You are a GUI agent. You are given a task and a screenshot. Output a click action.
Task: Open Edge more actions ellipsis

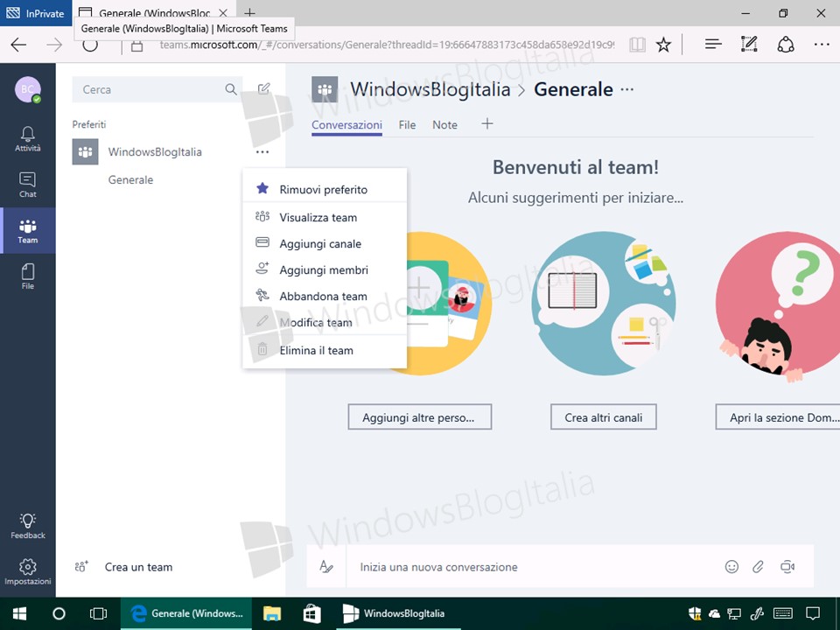coord(822,45)
